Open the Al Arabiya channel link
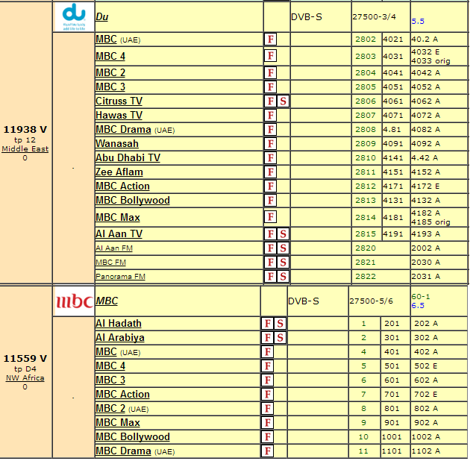Viewport: 476px width, 464px height. coord(120,337)
